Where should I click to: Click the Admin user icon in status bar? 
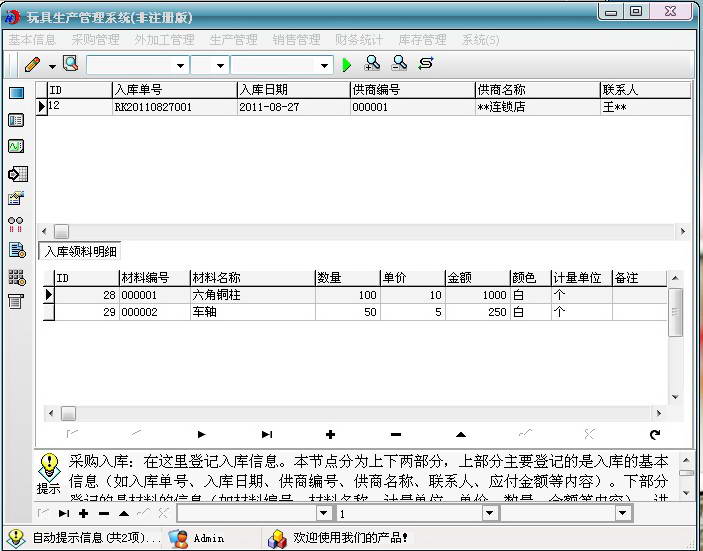coord(179,538)
